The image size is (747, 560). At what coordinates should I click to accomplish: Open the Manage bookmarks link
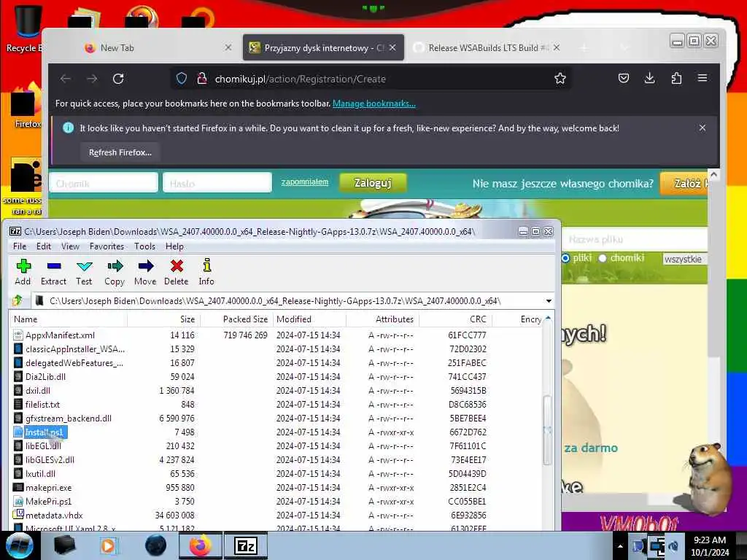[374, 104]
